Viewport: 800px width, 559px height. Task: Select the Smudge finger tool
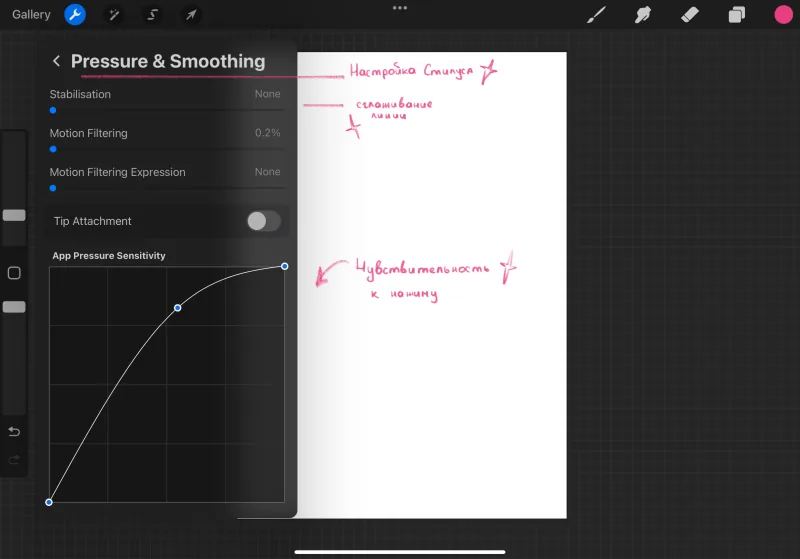[x=643, y=15]
